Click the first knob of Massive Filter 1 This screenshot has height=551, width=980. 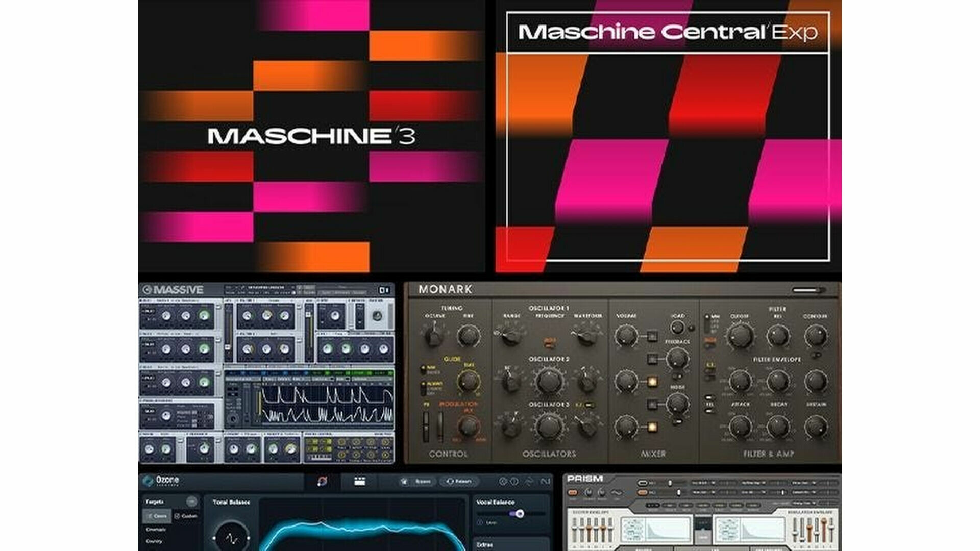coord(248,316)
